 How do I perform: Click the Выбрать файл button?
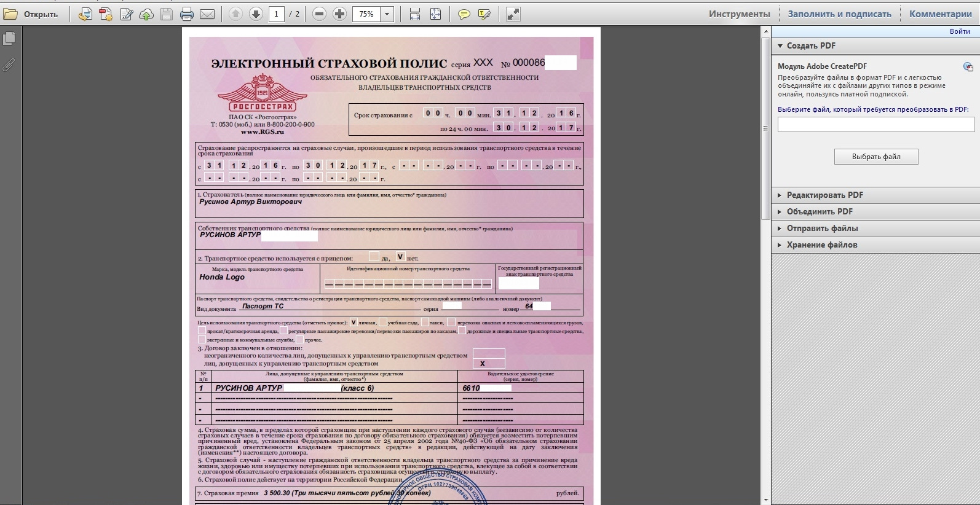876,157
